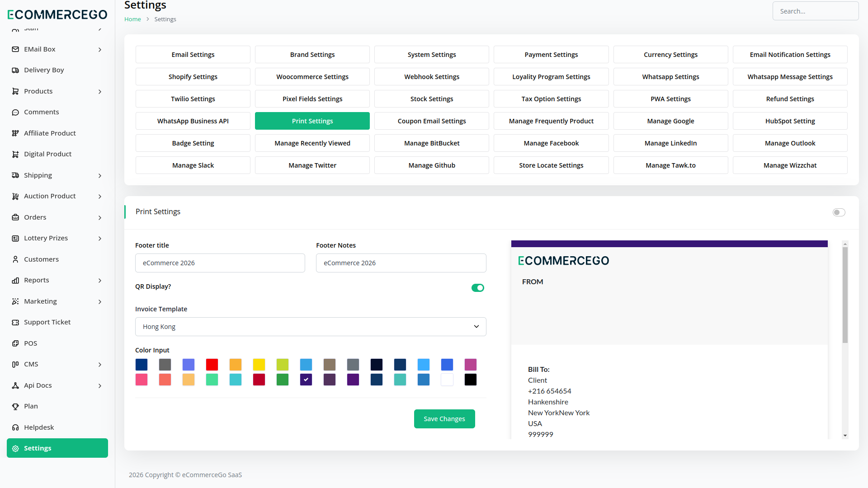
Task: Click the Lottery Prizes icon
Action: tap(15, 238)
